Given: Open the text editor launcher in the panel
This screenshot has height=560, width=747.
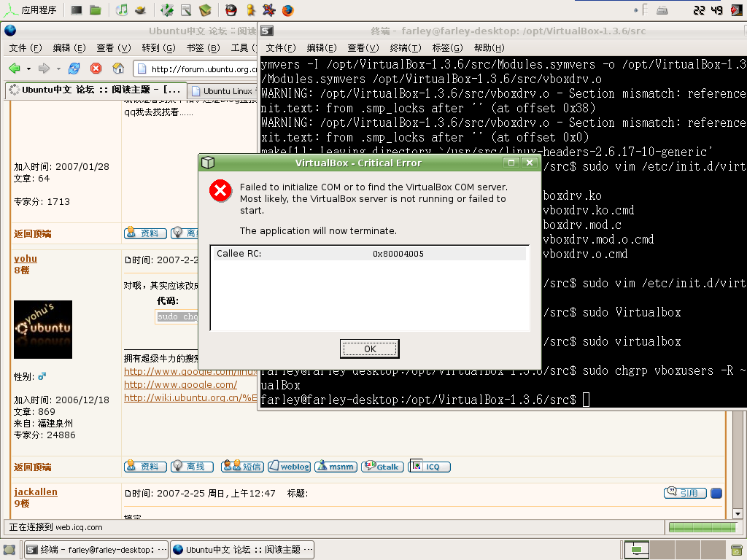Looking at the screenshot, I should coord(186,10).
